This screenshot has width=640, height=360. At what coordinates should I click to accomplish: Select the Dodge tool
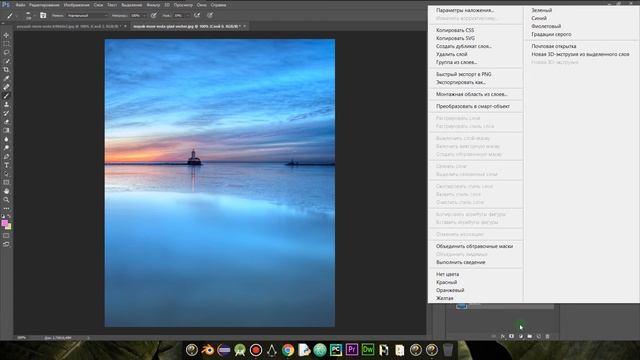[x=6, y=148]
